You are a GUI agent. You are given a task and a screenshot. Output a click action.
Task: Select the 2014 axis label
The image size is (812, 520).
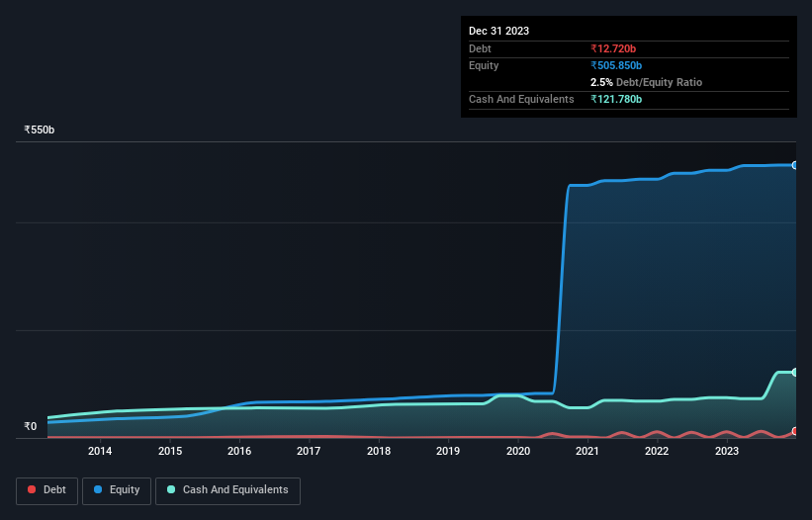[100, 451]
